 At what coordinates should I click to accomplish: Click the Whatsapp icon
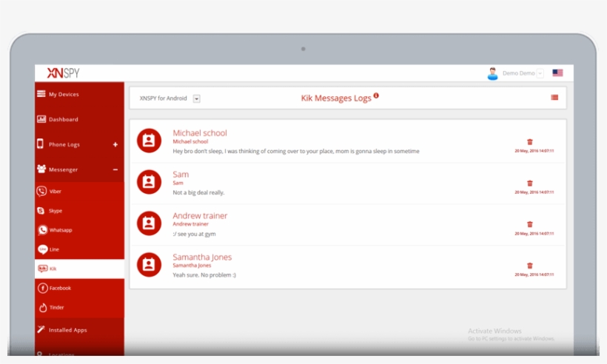click(x=42, y=230)
